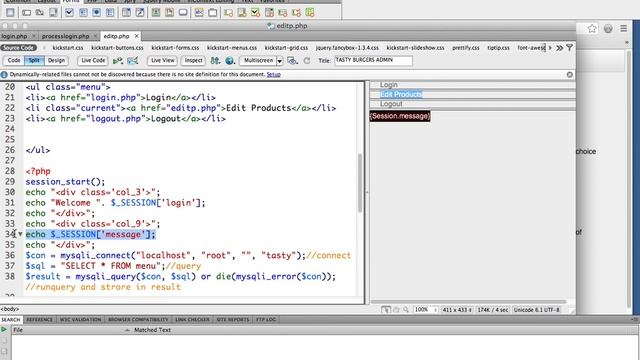Image resolution: width=640 pixels, height=360 pixels.
Task: Switch to Split view
Action: [x=34, y=60]
